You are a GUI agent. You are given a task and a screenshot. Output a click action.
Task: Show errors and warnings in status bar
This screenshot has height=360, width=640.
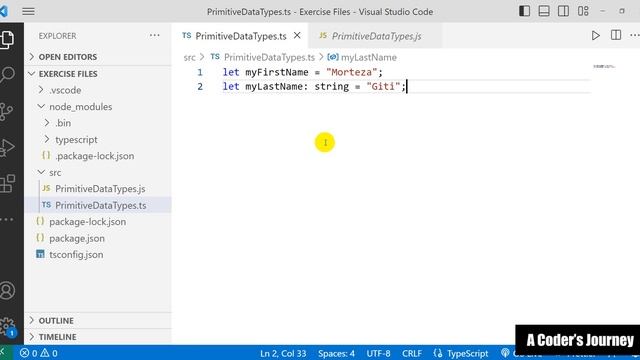point(39,353)
